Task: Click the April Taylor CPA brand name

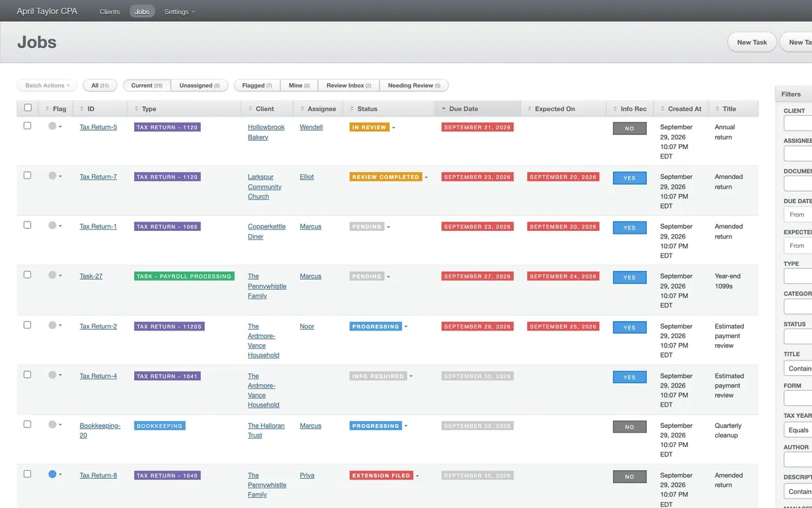Action: pyautogui.click(x=47, y=12)
